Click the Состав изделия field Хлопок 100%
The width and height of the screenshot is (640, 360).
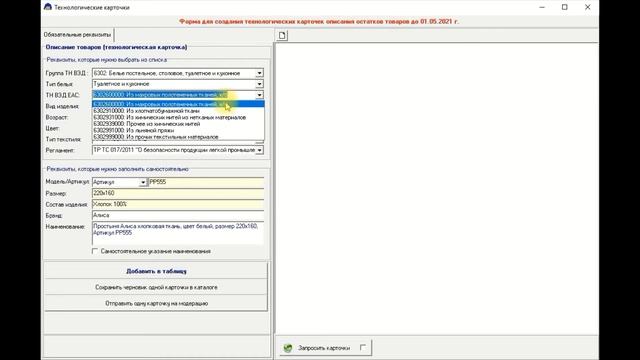click(178, 204)
